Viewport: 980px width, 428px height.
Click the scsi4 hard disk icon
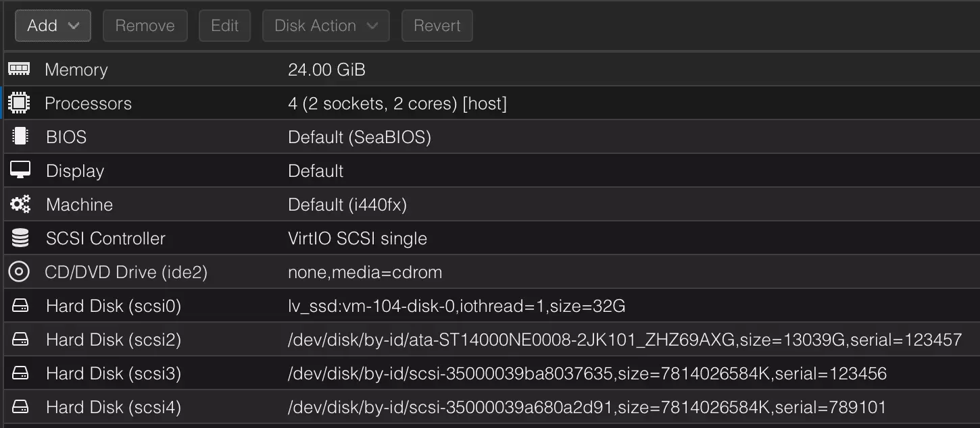tap(20, 407)
